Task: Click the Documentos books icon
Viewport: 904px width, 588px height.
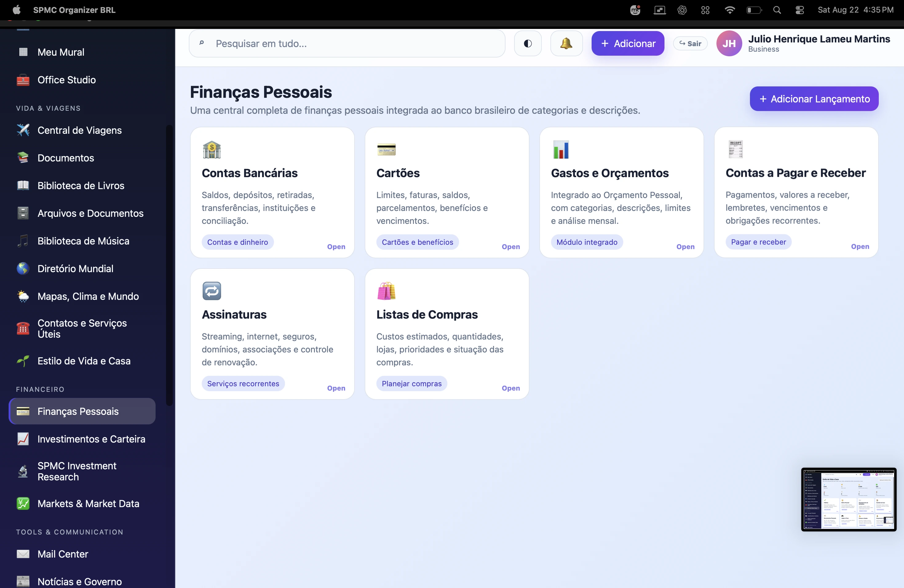Action: tap(23, 158)
